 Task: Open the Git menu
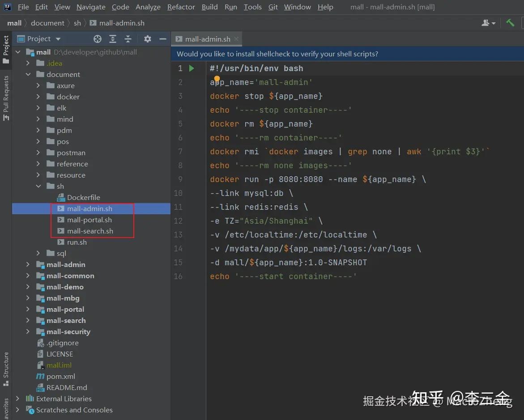[x=273, y=7]
